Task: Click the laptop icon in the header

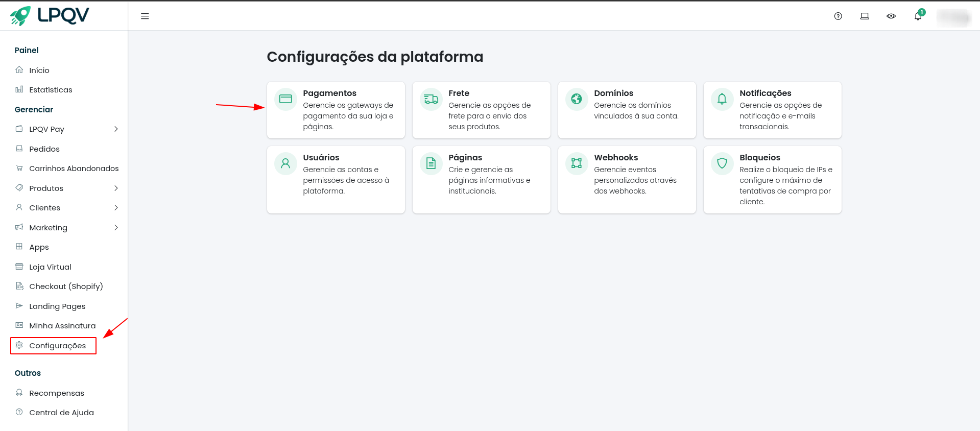Action: click(865, 16)
